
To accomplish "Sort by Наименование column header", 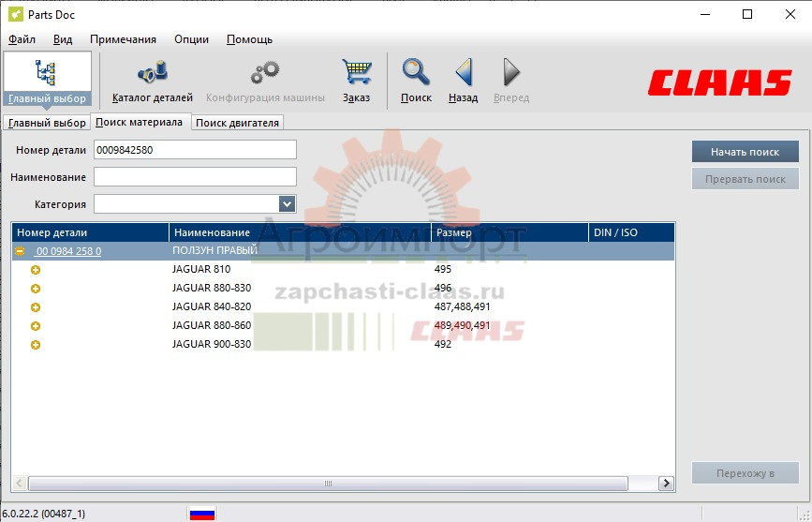I will coord(301,232).
